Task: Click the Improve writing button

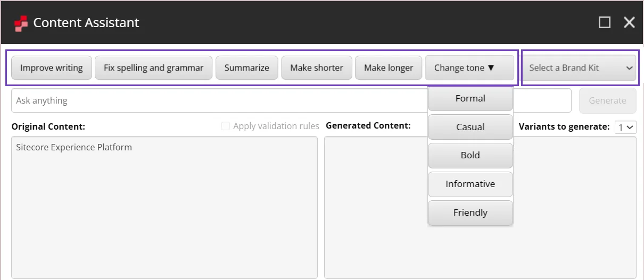Action: pyautogui.click(x=52, y=67)
